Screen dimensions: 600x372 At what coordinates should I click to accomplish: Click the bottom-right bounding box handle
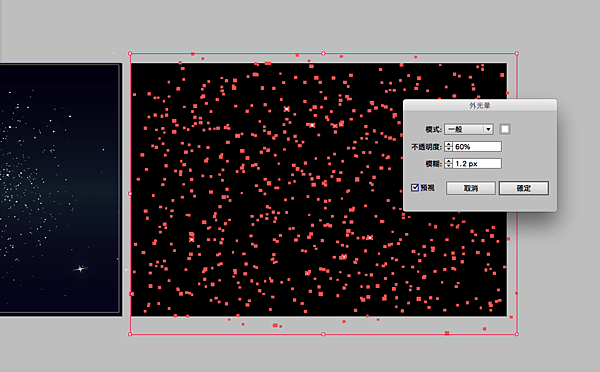tap(517, 334)
